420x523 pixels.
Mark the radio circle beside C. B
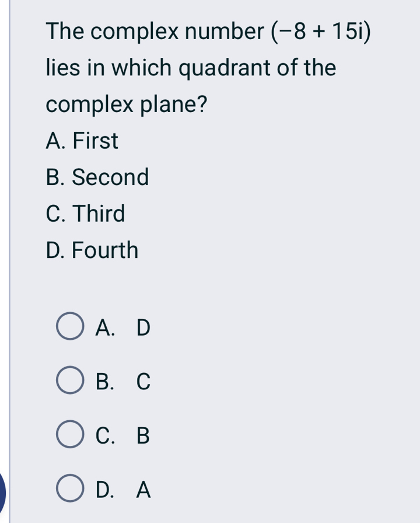click(x=70, y=435)
